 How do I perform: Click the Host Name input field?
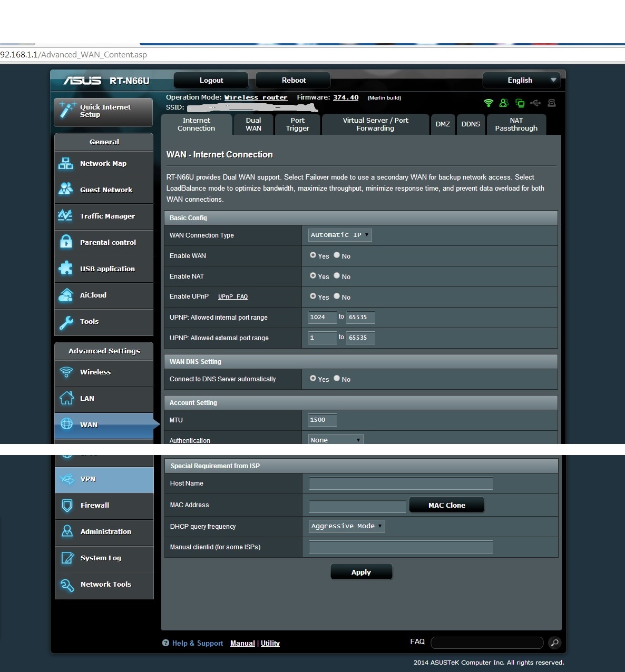(x=401, y=483)
